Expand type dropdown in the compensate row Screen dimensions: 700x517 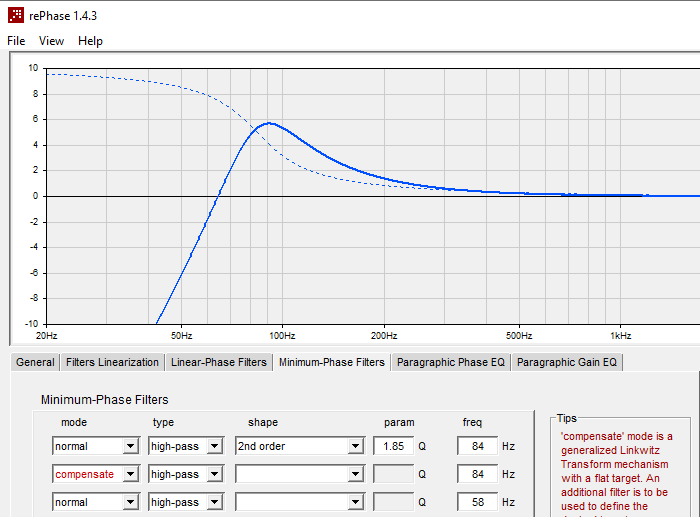215,474
